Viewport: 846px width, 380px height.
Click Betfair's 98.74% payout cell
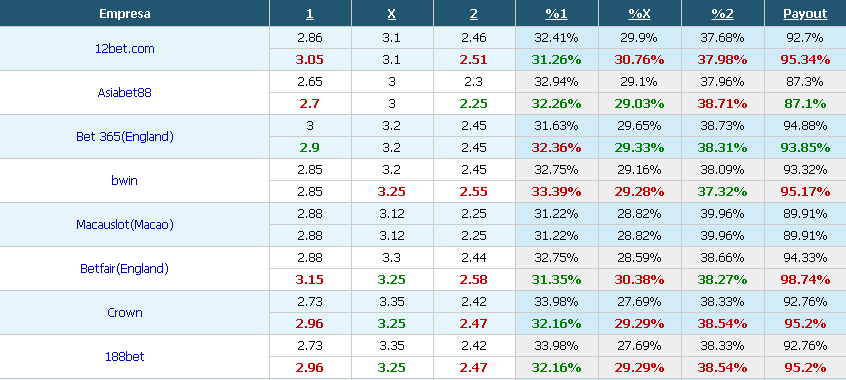click(805, 280)
